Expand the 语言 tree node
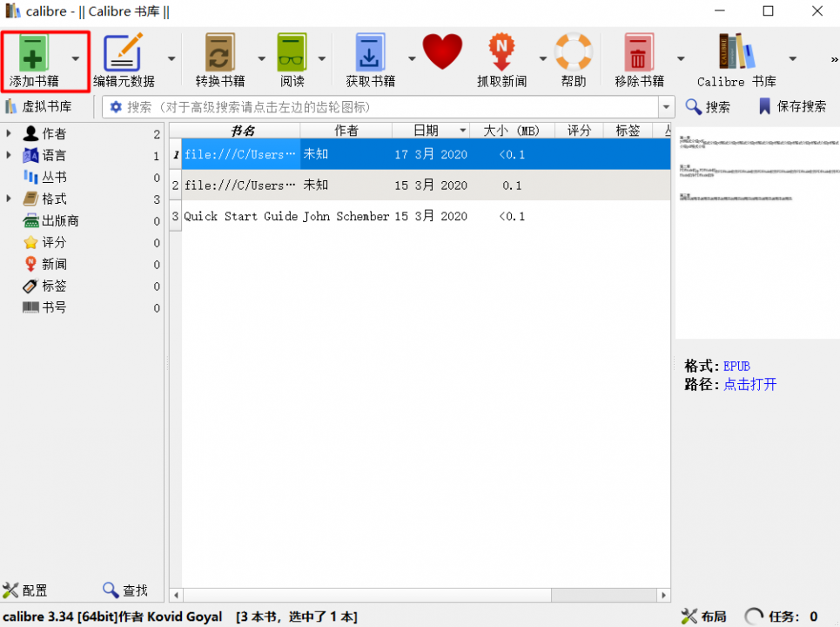The width and height of the screenshot is (840, 627). 9,155
